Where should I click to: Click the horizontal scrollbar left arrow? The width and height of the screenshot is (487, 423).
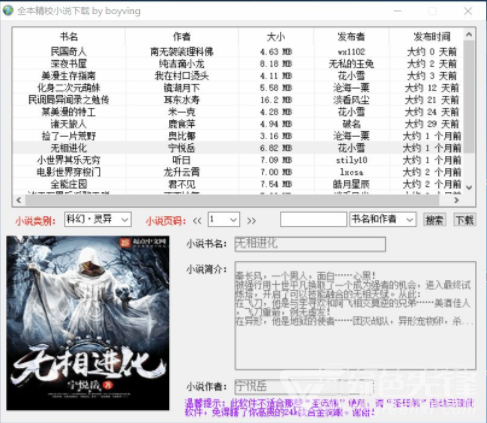(x=19, y=200)
